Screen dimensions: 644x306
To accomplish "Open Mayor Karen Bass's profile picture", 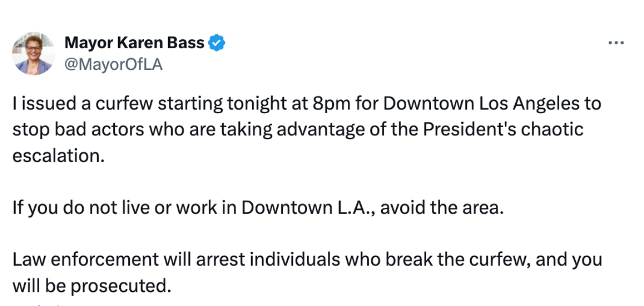I will pos(33,53).
